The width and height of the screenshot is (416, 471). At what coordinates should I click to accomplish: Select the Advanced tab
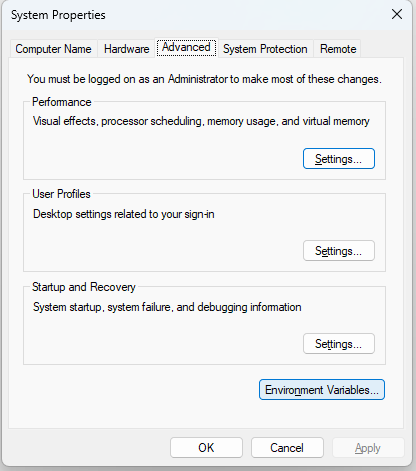pyautogui.click(x=186, y=47)
